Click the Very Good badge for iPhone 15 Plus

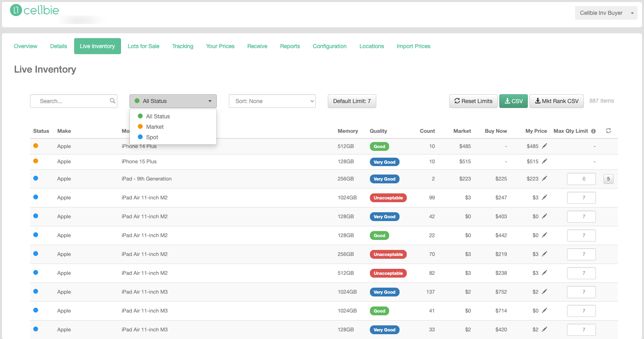[x=384, y=162]
